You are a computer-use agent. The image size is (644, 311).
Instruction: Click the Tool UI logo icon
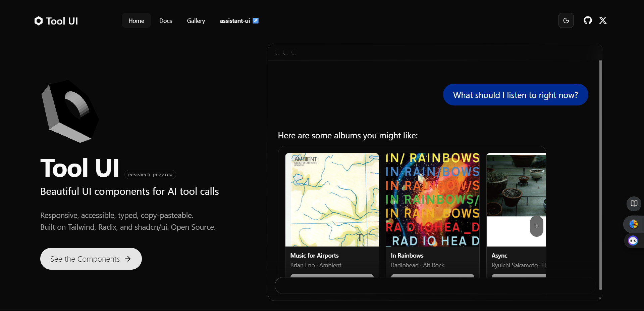click(x=38, y=20)
